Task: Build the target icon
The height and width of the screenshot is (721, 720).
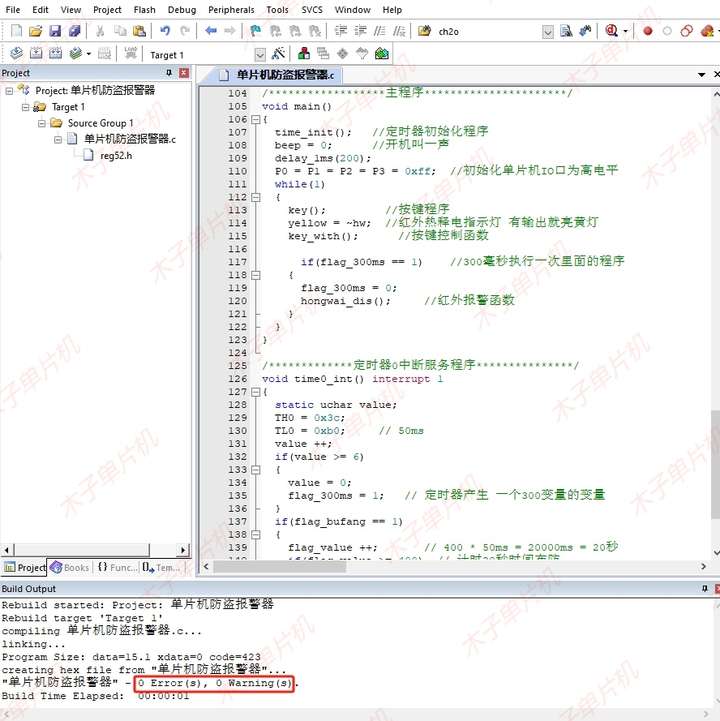Action: 36,54
